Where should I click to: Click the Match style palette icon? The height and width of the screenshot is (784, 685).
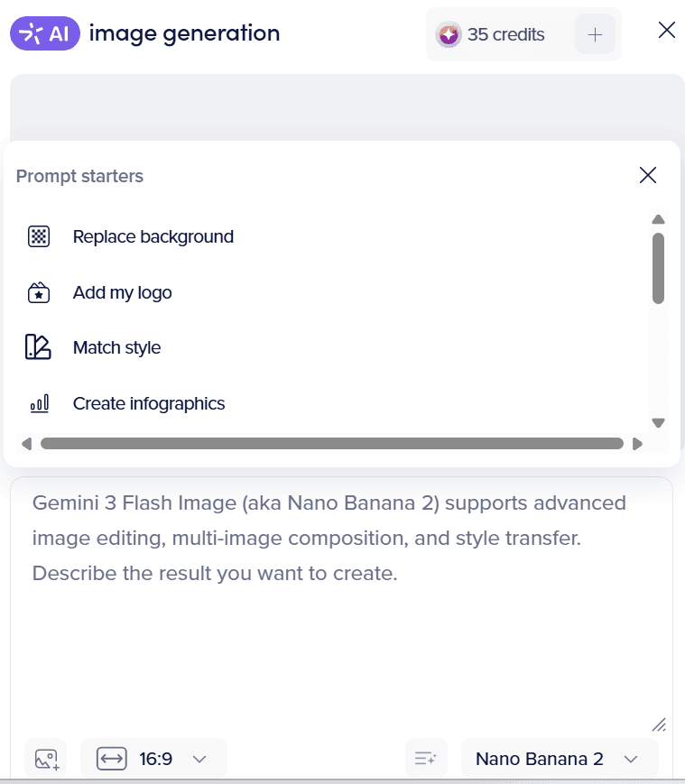point(38,347)
